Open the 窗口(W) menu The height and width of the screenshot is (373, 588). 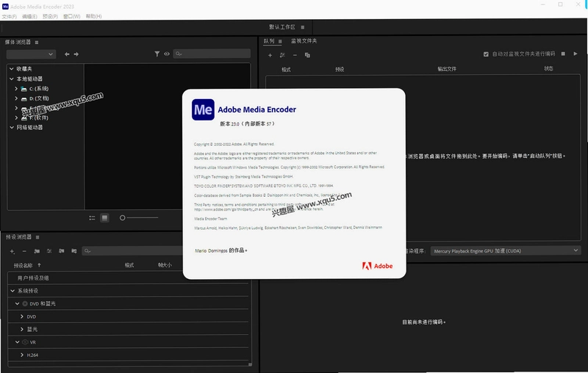pos(71,16)
